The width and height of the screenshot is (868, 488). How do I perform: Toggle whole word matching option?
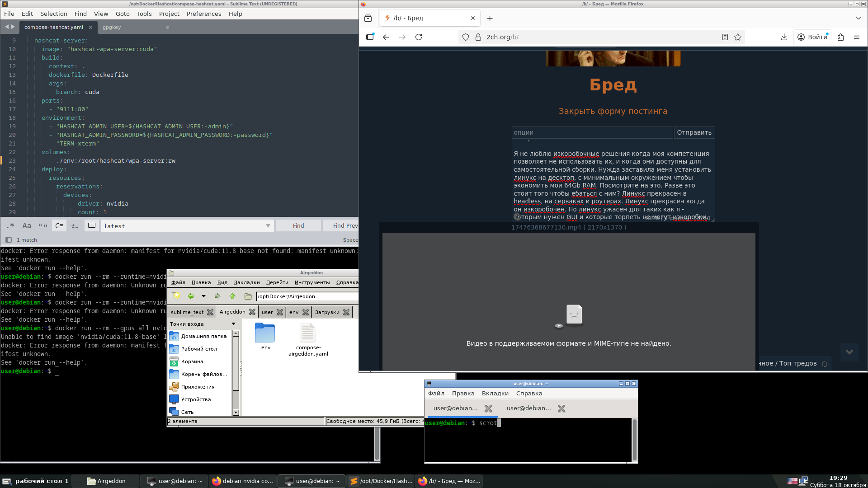point(43,225)
